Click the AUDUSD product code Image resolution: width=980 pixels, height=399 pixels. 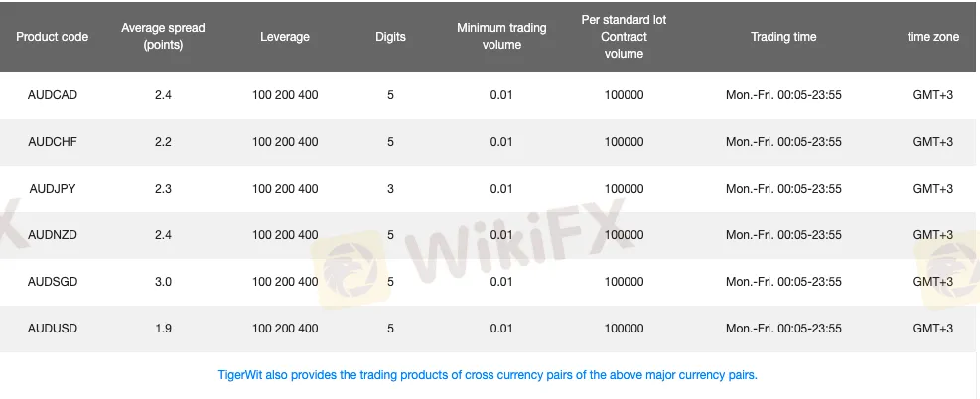coord(53,328)
